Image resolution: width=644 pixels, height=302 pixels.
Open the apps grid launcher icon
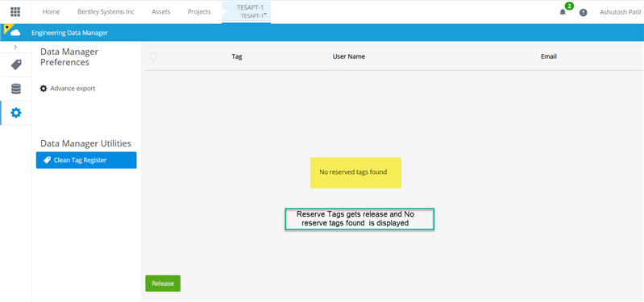point(15,12)
